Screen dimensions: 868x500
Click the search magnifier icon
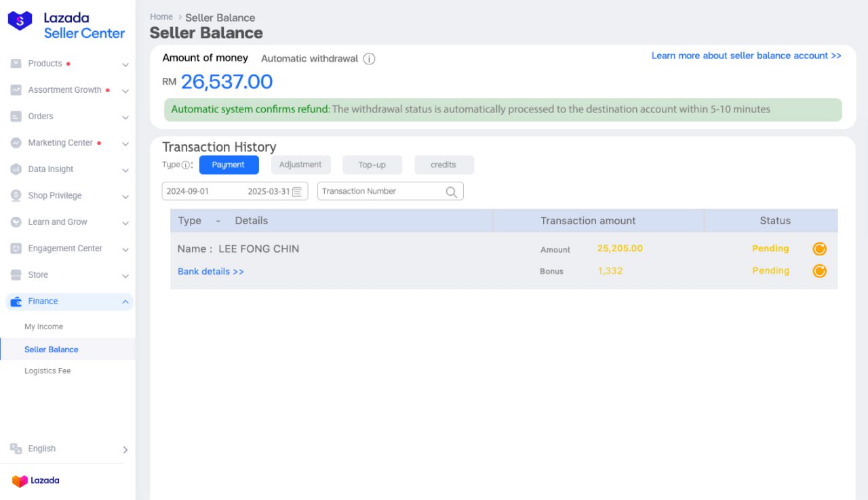tap(451, 192)
